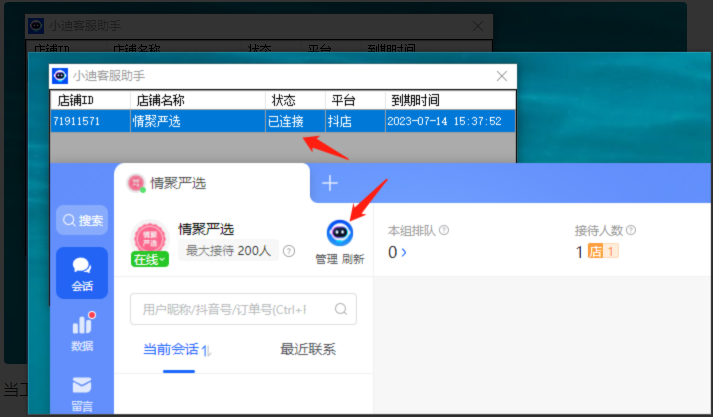Focus the 用户昵称/抖音号/订单号 search field
The width and height of the screenshot is (713, 417).
pyautogui.click(x=243, y=309)
